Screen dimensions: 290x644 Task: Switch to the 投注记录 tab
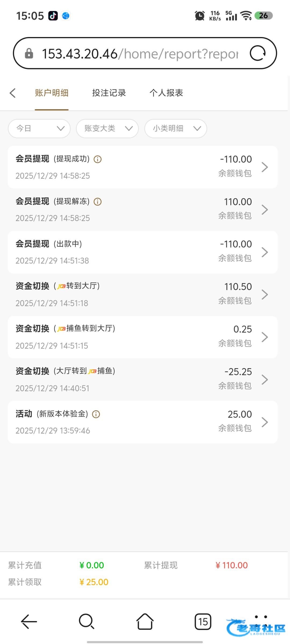(109, 93)
